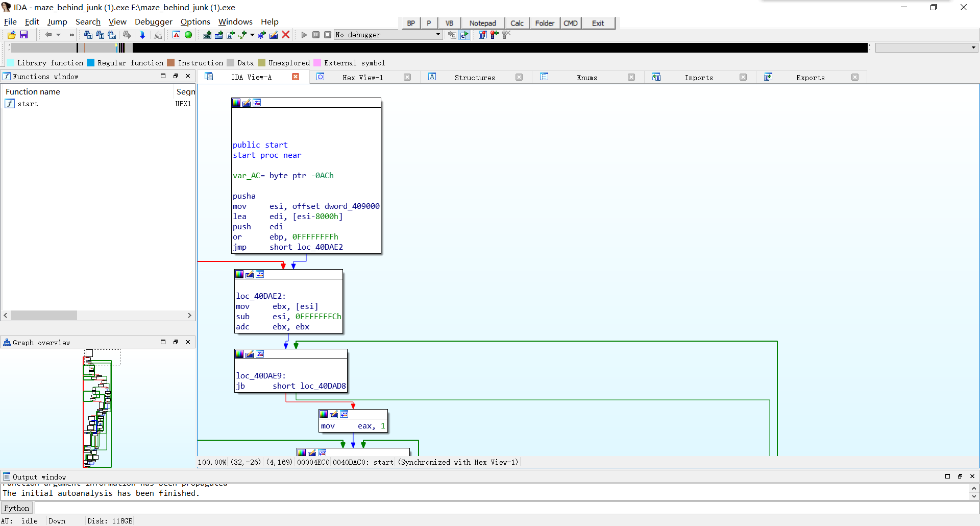Click the binary search binoculars icon
The width and height of the screenshot is (980, 526).
pyautogui.click(x=112, y=35)
